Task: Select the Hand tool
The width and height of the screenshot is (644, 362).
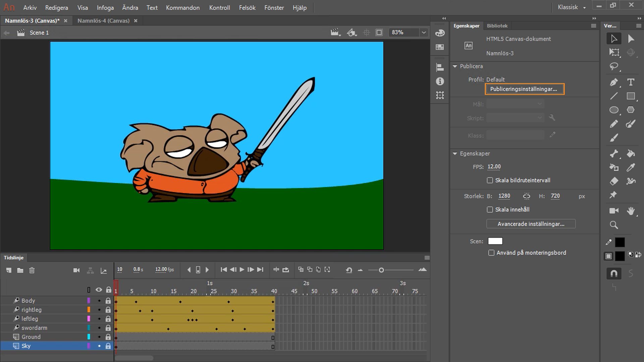Action: click(x=631, y=211)
